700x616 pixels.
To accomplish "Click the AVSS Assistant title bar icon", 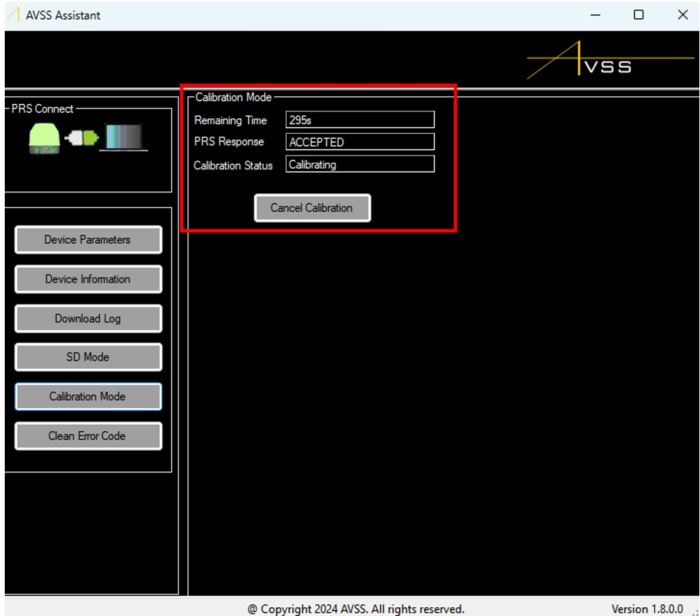I will point(12,15).
